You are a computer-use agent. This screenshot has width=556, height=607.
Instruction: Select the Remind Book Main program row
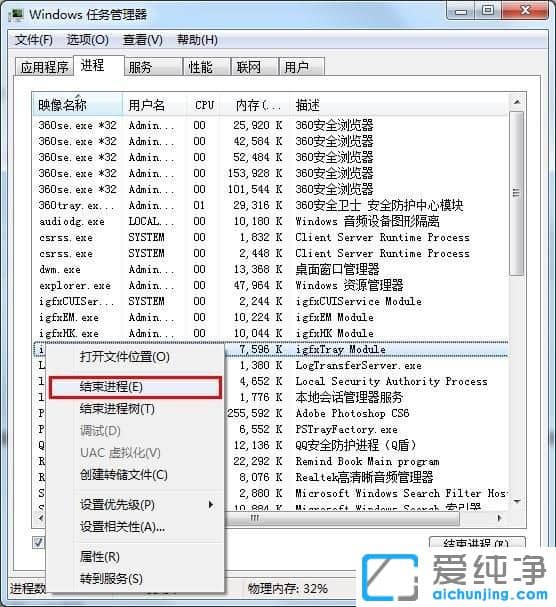click(366, 461)
